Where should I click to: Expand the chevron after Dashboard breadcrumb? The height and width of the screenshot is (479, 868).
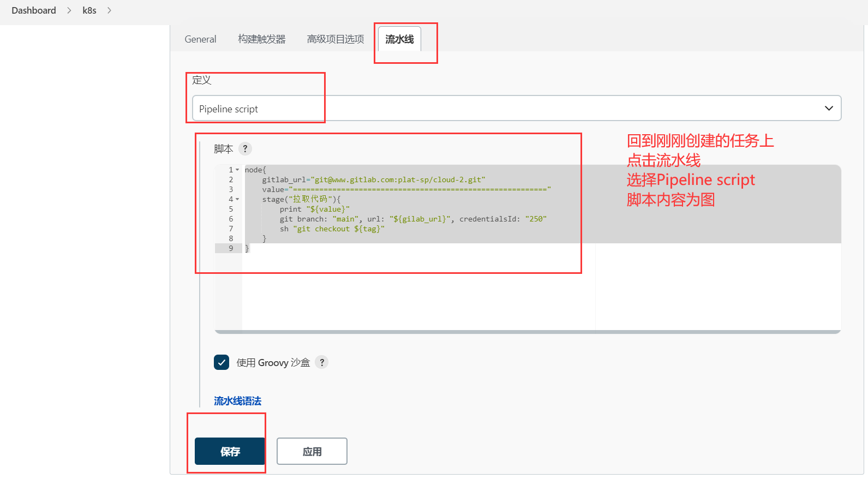[69, 10]
